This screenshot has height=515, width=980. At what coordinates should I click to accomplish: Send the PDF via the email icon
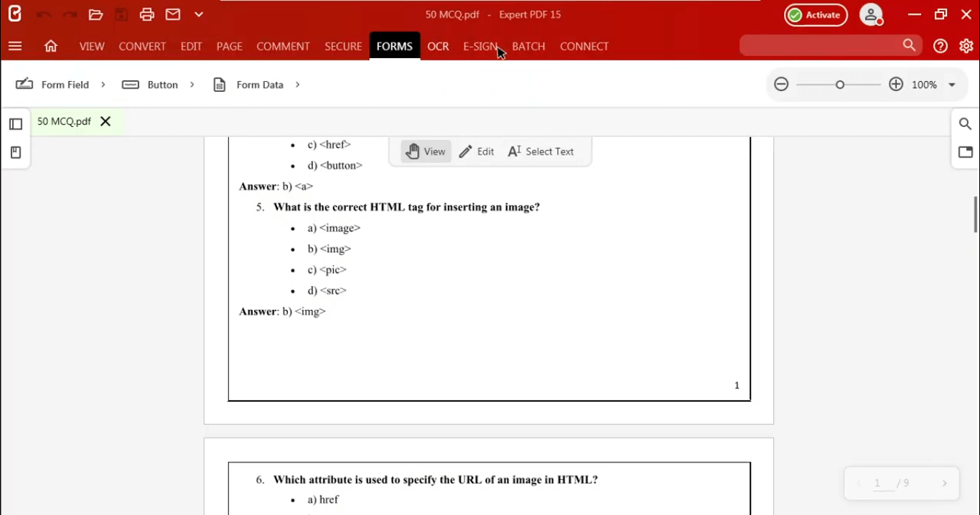(x=173, y=15)
